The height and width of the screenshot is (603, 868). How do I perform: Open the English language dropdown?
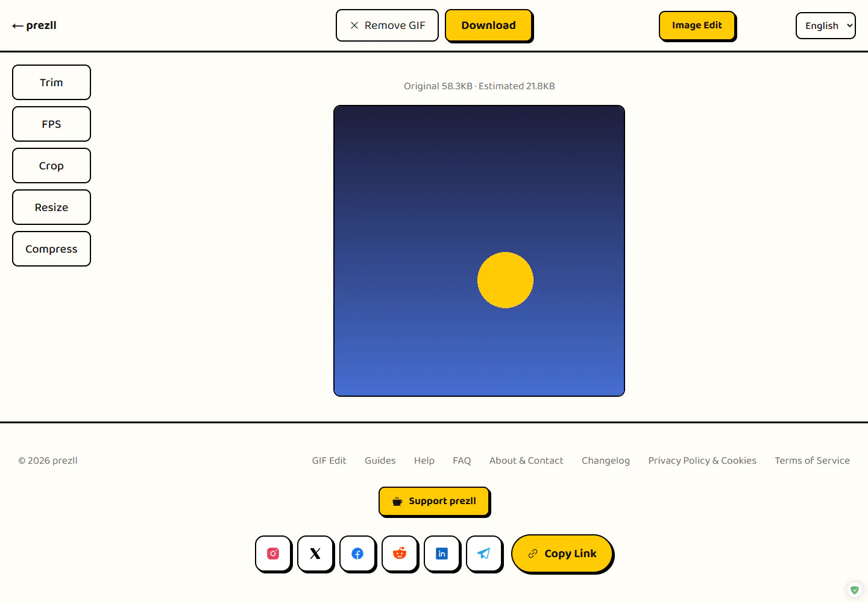pos(825,25)
